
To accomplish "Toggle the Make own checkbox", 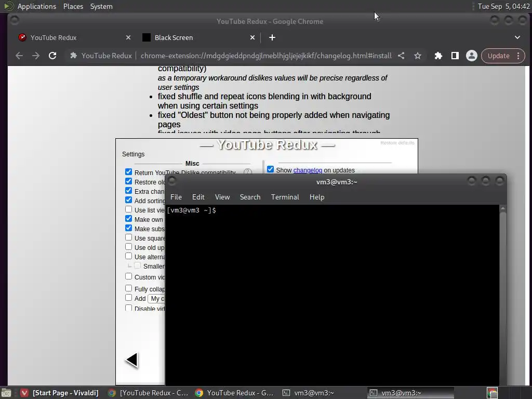I will point(128,219).
